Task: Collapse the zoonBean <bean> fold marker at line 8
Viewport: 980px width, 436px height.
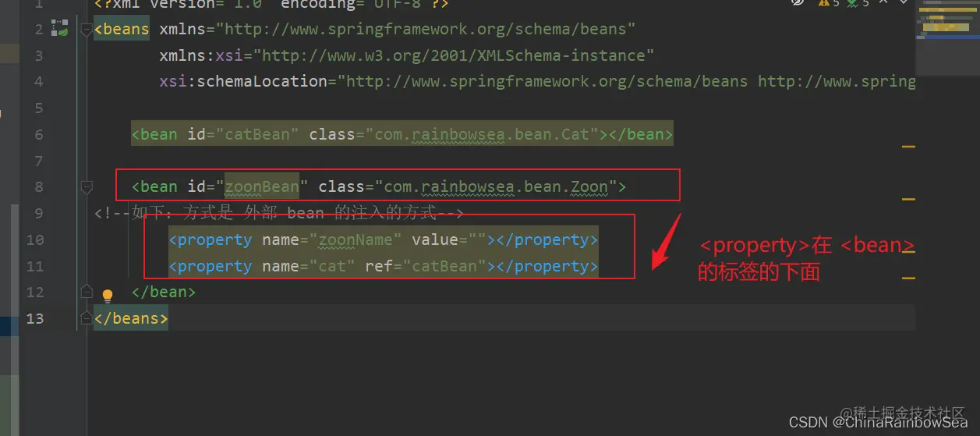Action: (x=86, y=187)
